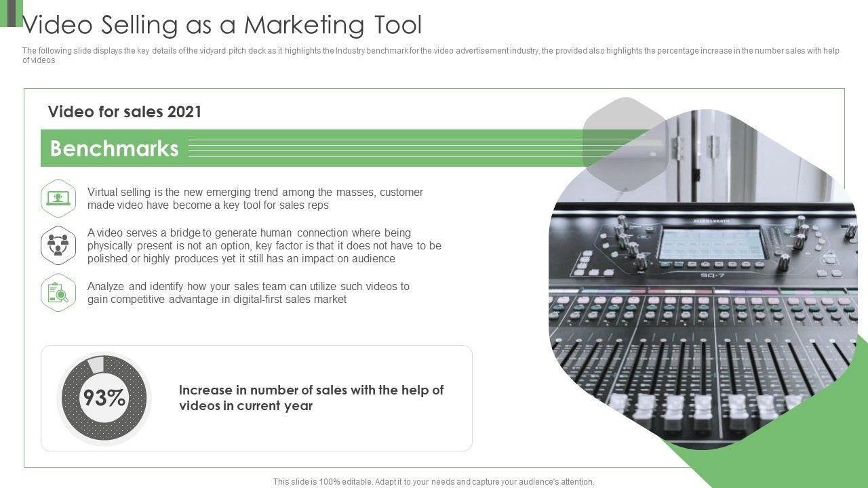Click the 'A video serves a bridge' paragraph
868x488 pixels.
click(x=264, y=245)
